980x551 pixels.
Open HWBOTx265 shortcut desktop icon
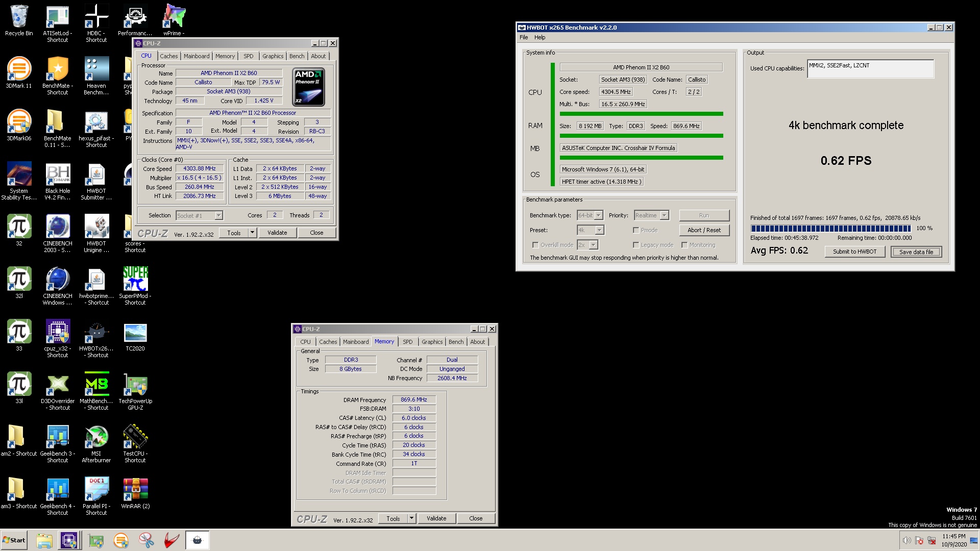tap(96, 339)
